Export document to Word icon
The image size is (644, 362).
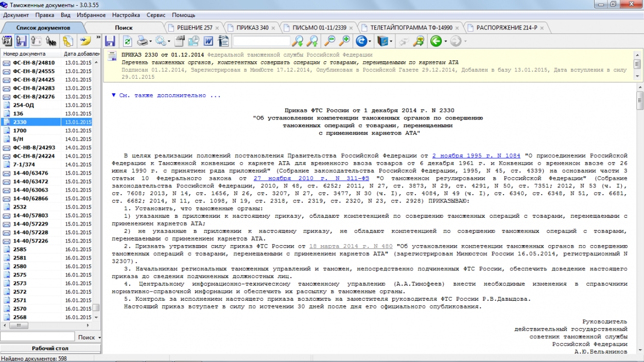pos(210,41)
